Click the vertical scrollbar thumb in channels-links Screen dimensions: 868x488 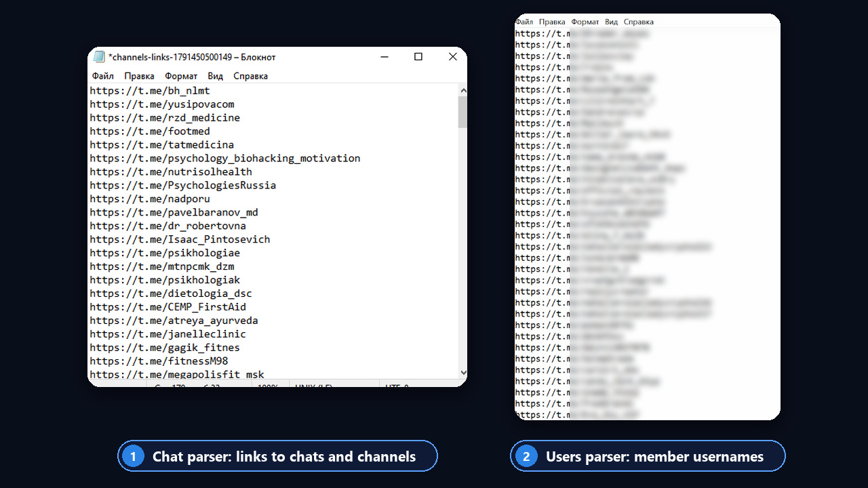[x=463, y=112]
